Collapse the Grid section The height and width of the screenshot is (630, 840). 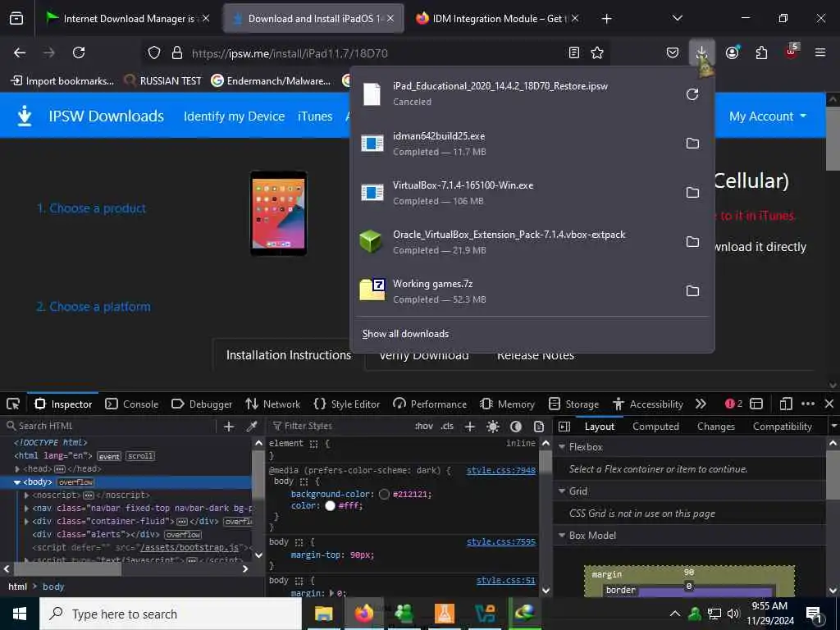coord(562,491)
